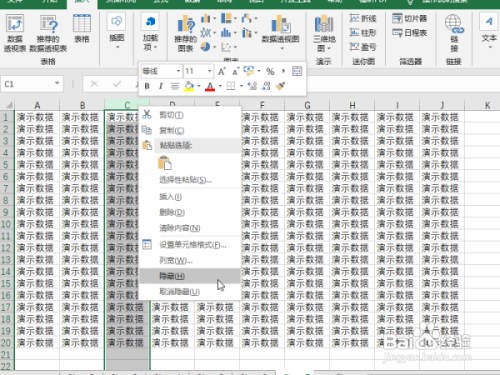This screenshot has height=375, width=500.
Task: Insert 盈亏 win/loss sparkline
Action: pos(363,47)
